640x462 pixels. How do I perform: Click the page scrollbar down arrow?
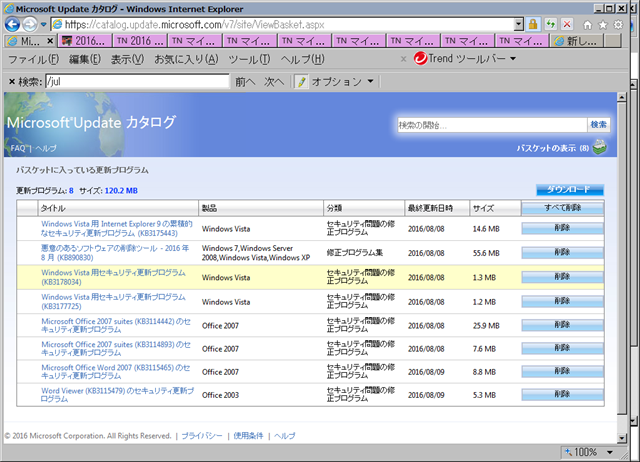point(622,438)
